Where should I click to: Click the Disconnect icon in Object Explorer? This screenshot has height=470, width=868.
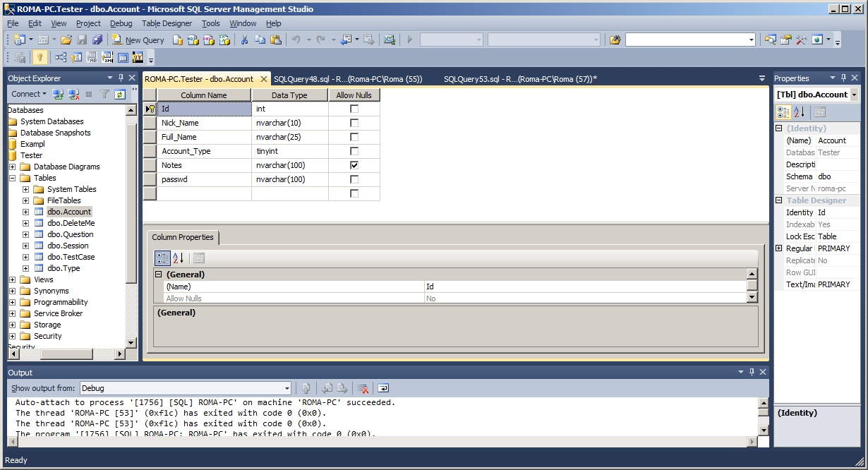pyautogui.click(x=73, y=94)
